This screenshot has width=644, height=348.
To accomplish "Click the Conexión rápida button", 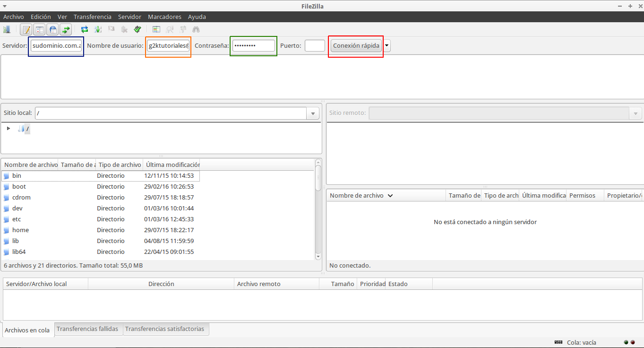I will (356, 46).
